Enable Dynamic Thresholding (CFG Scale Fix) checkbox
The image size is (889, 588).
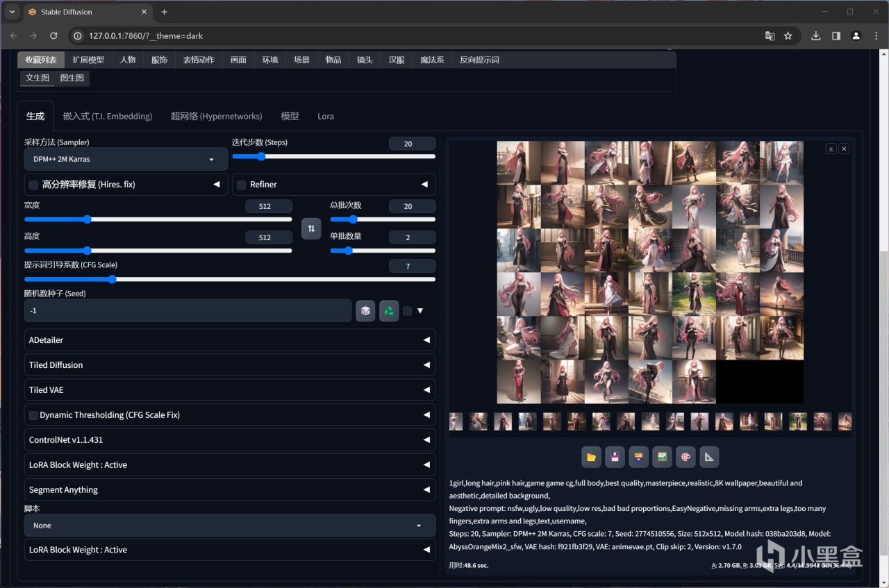coord(33,415)
